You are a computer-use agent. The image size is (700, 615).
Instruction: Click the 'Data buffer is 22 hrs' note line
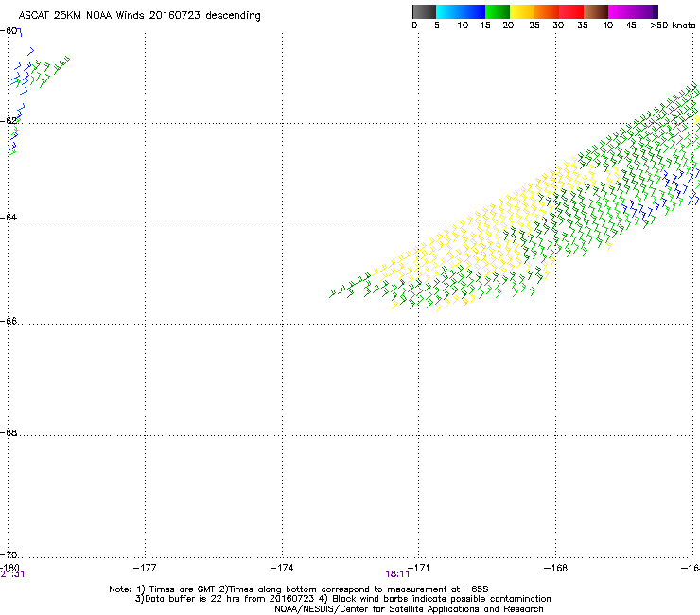[342, 599]
